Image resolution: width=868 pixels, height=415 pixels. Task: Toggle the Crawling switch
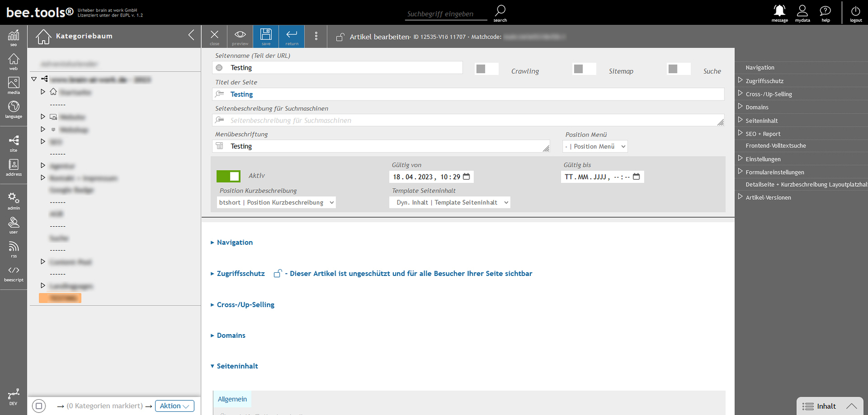[x=486, y=69]
